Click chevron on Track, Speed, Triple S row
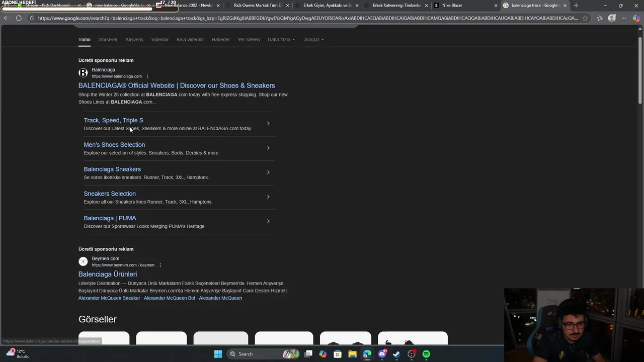The image size is (644, 362). click(x=268, y=123)
